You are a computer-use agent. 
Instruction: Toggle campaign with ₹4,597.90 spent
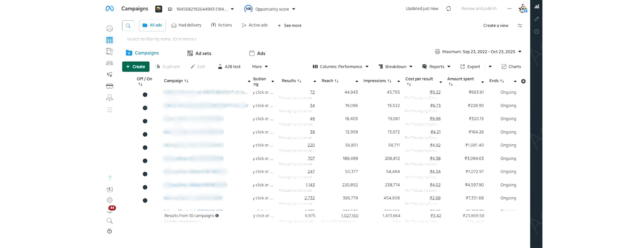145,187
